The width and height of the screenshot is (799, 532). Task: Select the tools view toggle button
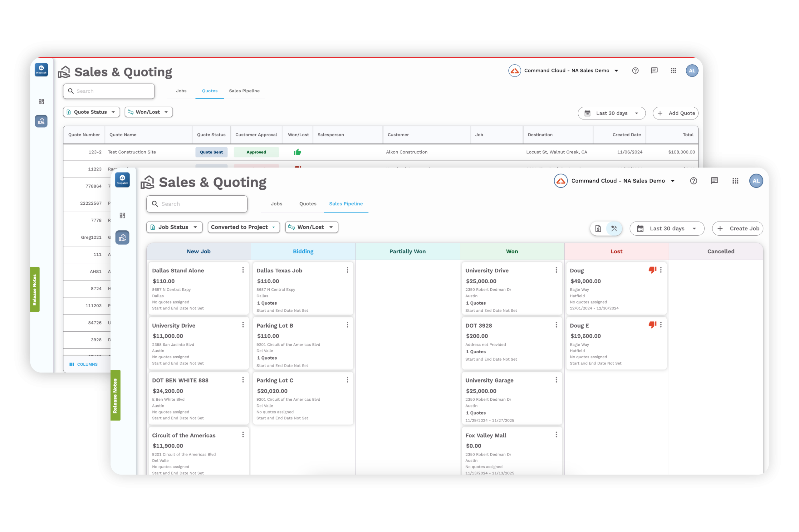tap(614, 228)
